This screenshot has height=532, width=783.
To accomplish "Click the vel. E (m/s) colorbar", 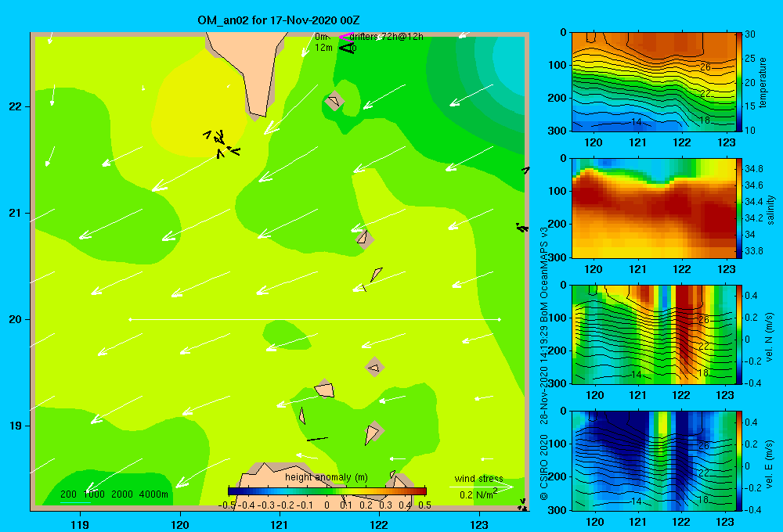I will pyautogui.click(x=738, y=461).
